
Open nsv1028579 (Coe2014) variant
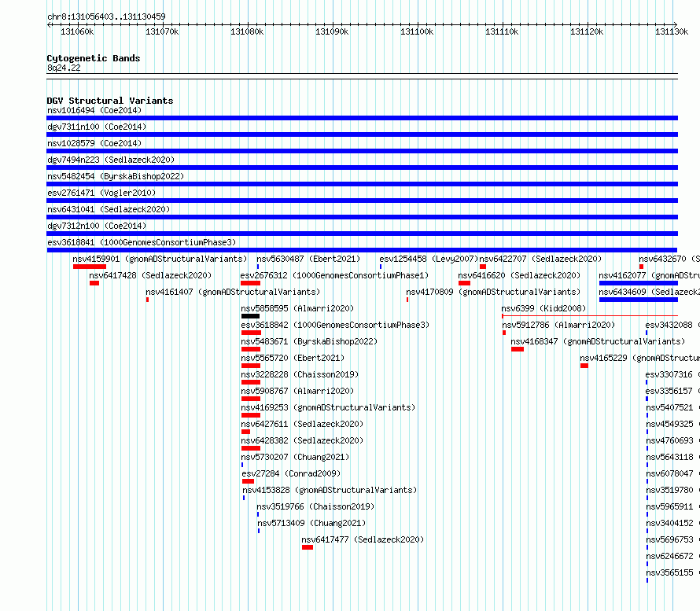tap(94, 143)
